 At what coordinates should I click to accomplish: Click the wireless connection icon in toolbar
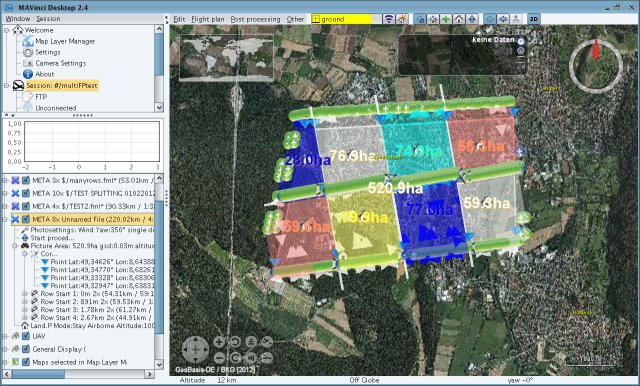389,19
